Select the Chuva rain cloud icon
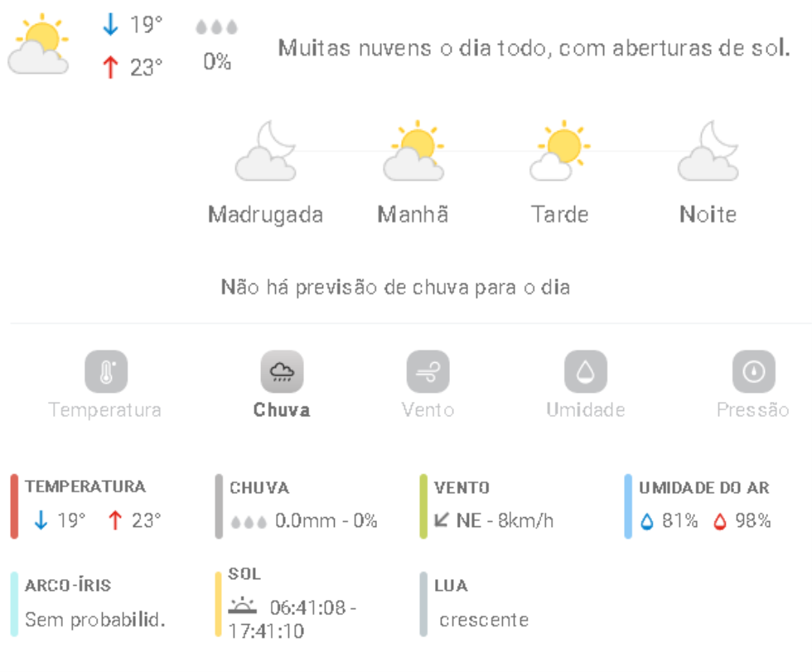 282,371
